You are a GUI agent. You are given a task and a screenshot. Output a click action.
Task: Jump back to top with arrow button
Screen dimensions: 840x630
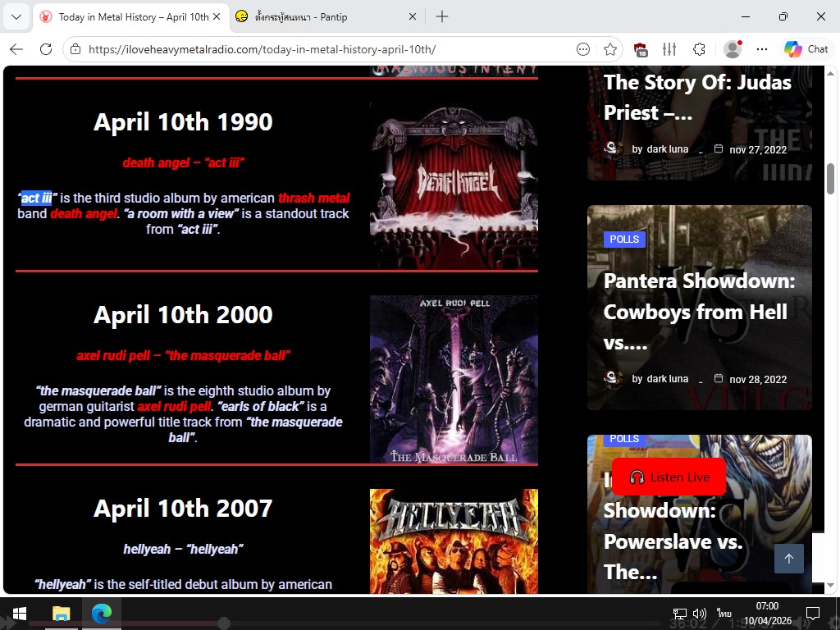[788, 559]
